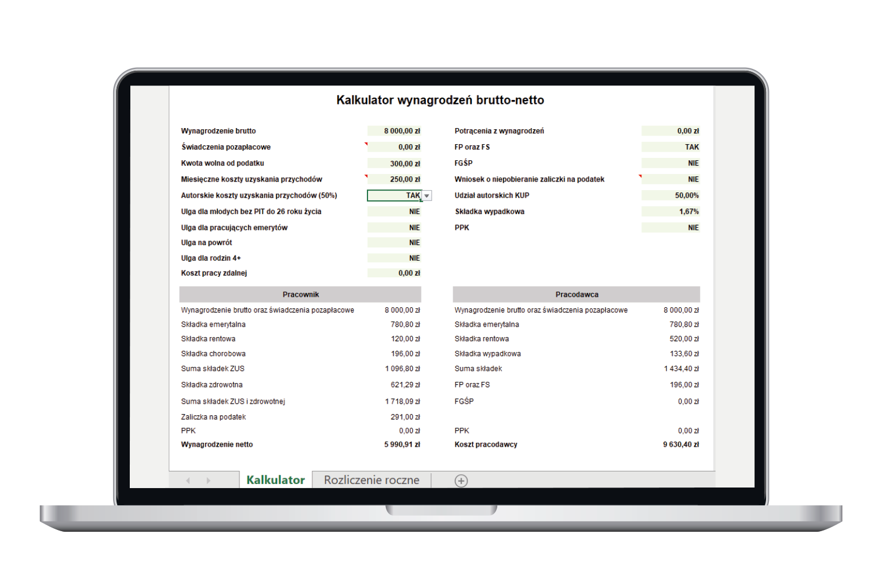The width and height of the screenshot is (882, 588).
Task: Select the Miesięczne koszty uzyskania przychodów 250,00 zł cell
Action: [394, 180]
